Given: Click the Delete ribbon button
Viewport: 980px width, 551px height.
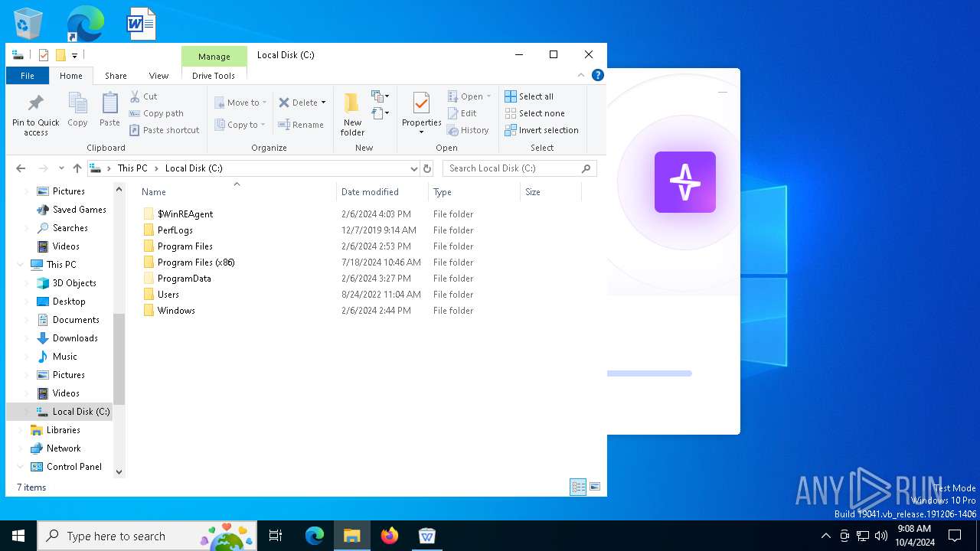Looking at the screenshot, I should (298, 103).
